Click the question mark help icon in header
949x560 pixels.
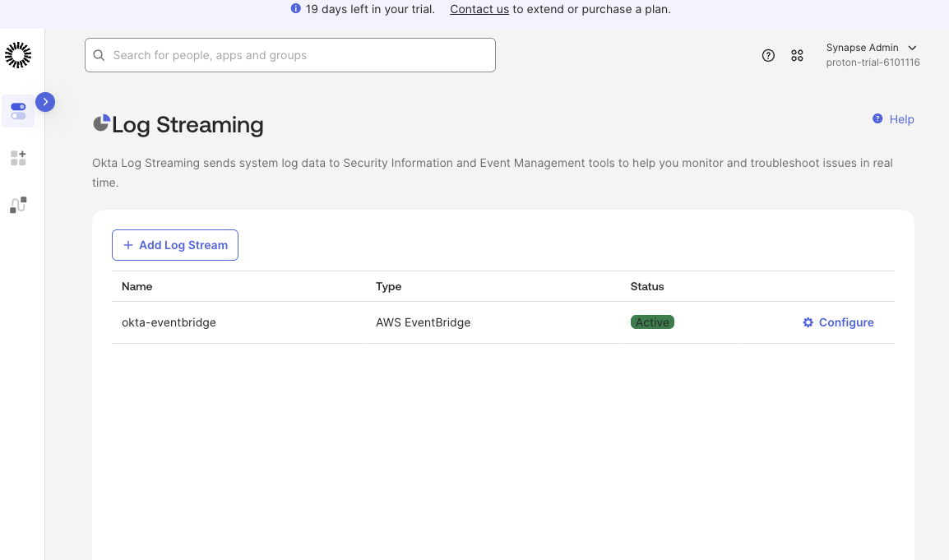click(x=768, y=56)
